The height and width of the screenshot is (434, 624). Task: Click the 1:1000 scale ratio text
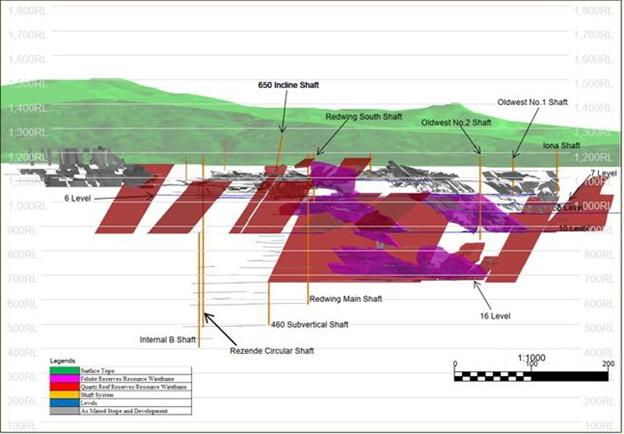point(532,358)
